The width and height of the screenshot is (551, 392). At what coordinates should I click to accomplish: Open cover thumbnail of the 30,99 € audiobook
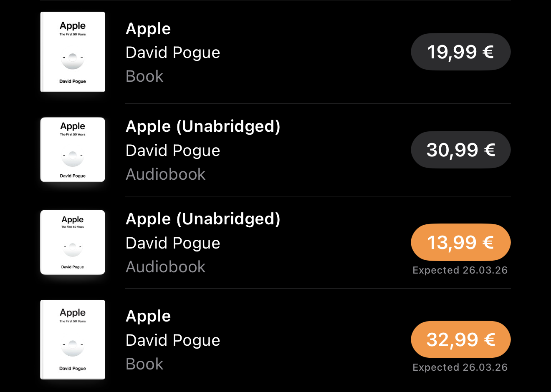tap(73, 150)
